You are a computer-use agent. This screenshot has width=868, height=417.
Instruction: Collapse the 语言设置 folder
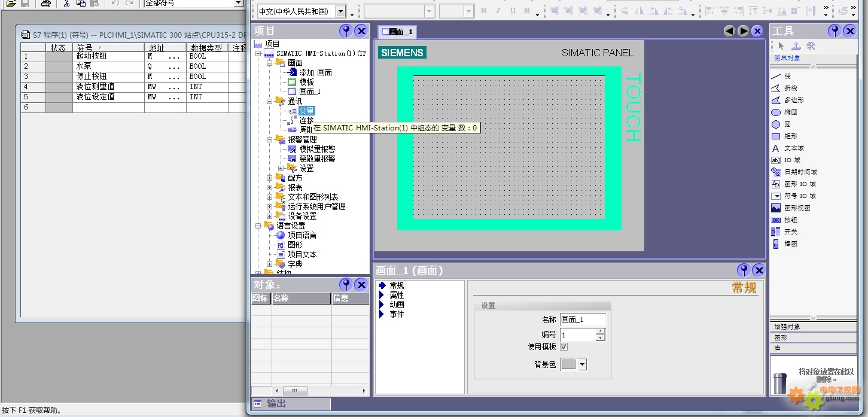pos(258,226)
